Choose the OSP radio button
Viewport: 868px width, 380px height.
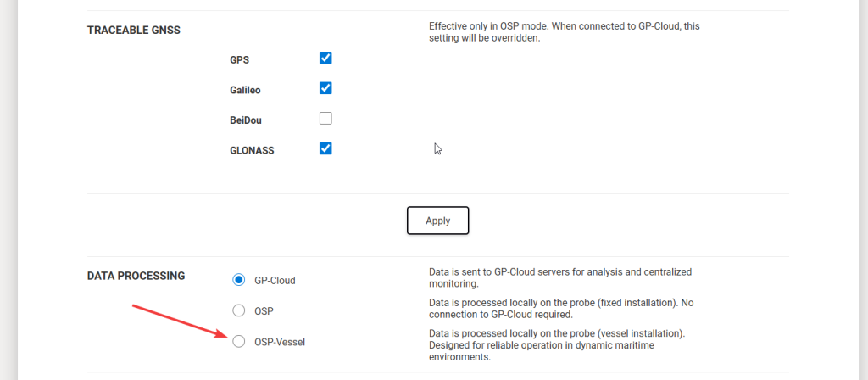[x=239, y=310]
